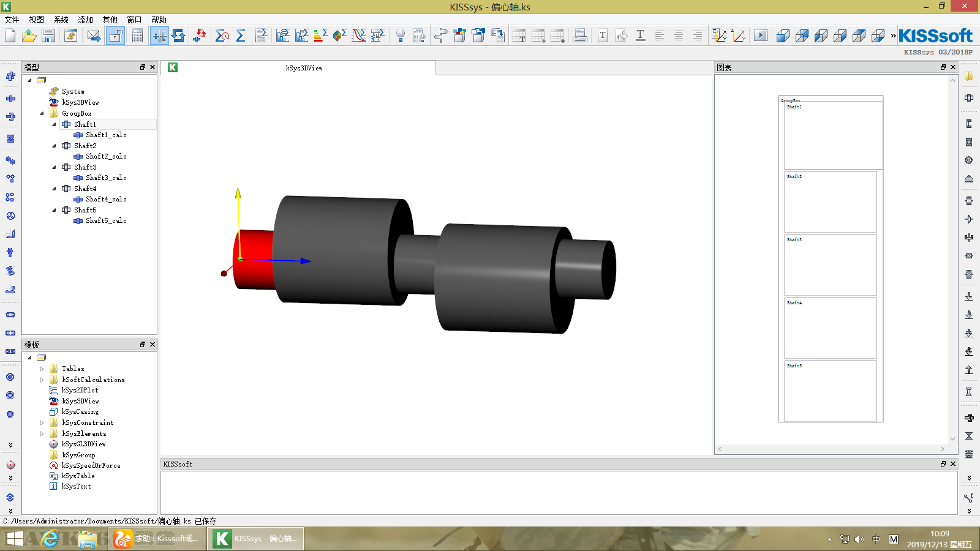Select System in the model tree
Screen dimensions: 980x551
tap(73, 91)
